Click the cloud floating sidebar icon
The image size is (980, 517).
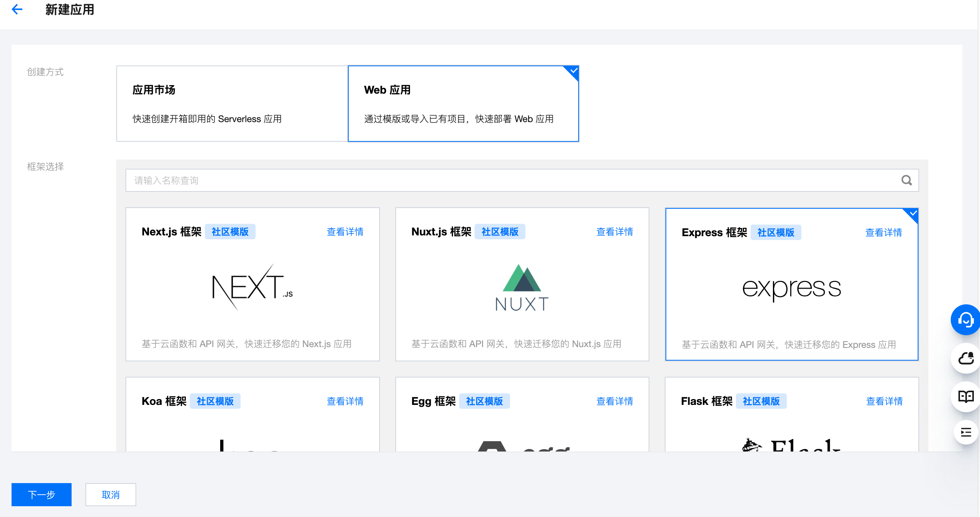tap(965, 358)
